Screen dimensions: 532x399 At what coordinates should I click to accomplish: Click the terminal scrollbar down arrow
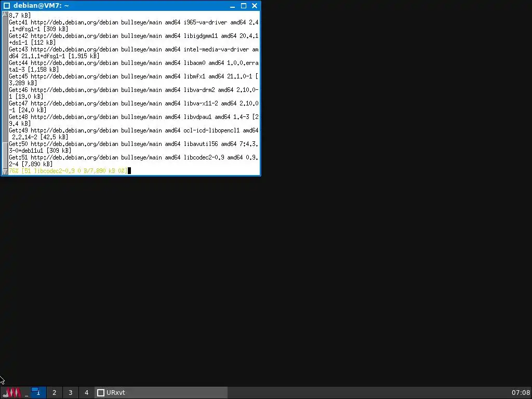pyautogui.click(x=5, y=172)
